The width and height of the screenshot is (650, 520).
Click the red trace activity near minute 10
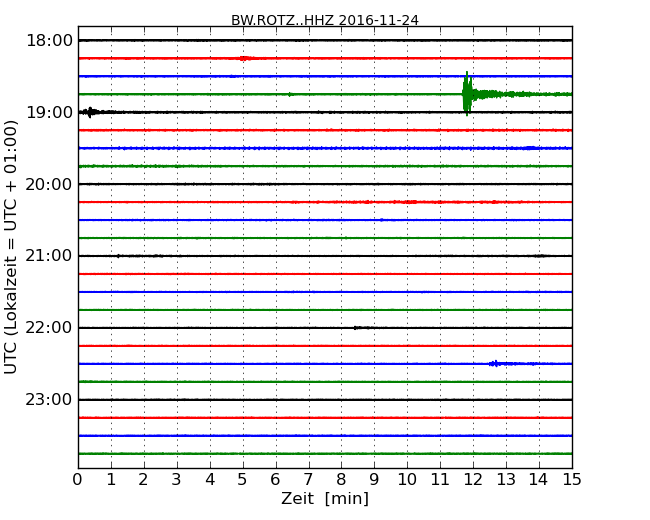pos(408,202)
